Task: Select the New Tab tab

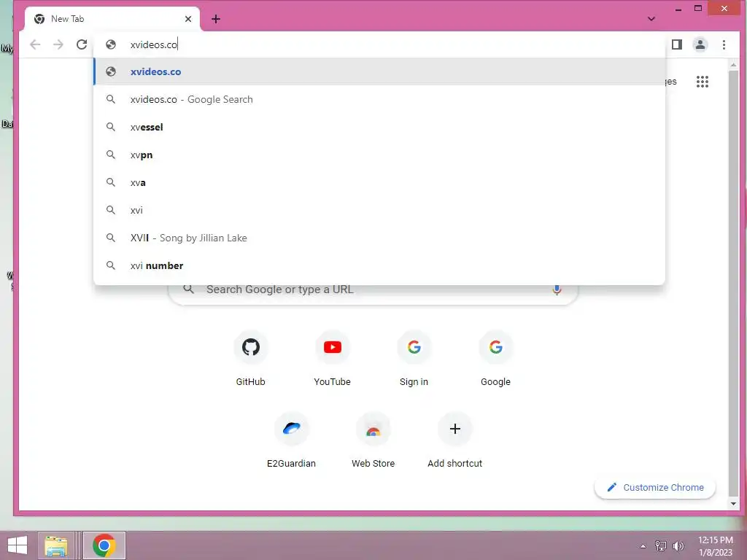Action: pos(112,19)
